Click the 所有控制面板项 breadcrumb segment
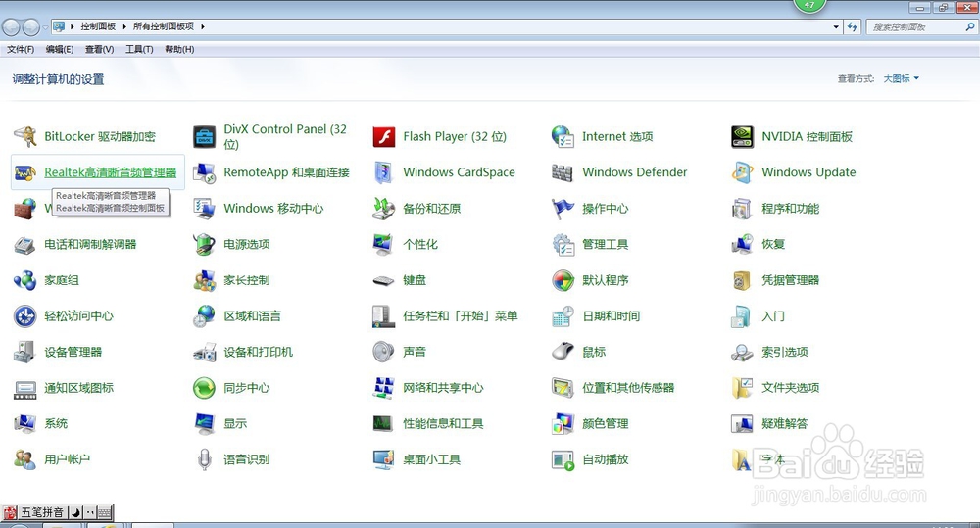 [163, 26]
